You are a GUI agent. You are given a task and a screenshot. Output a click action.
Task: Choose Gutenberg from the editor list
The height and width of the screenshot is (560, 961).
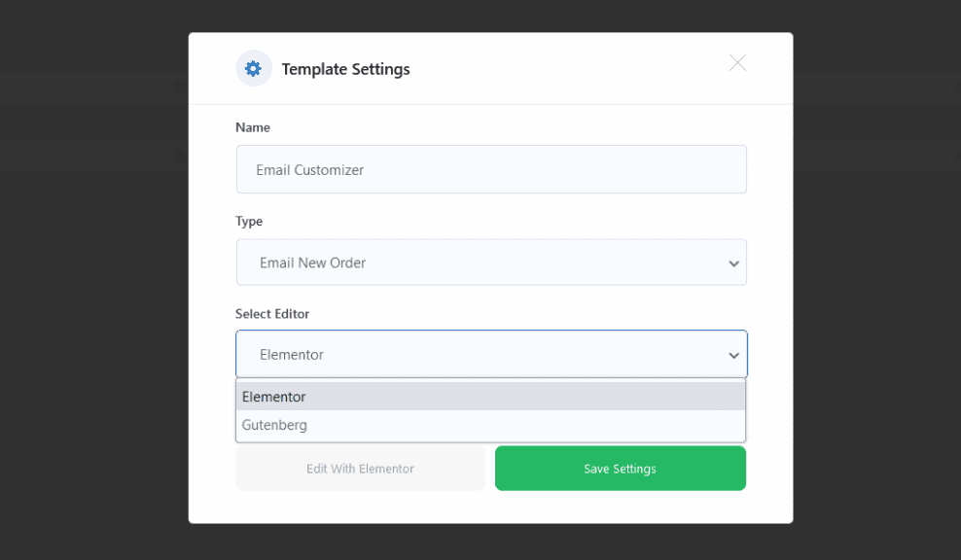(x=275, y=425)
